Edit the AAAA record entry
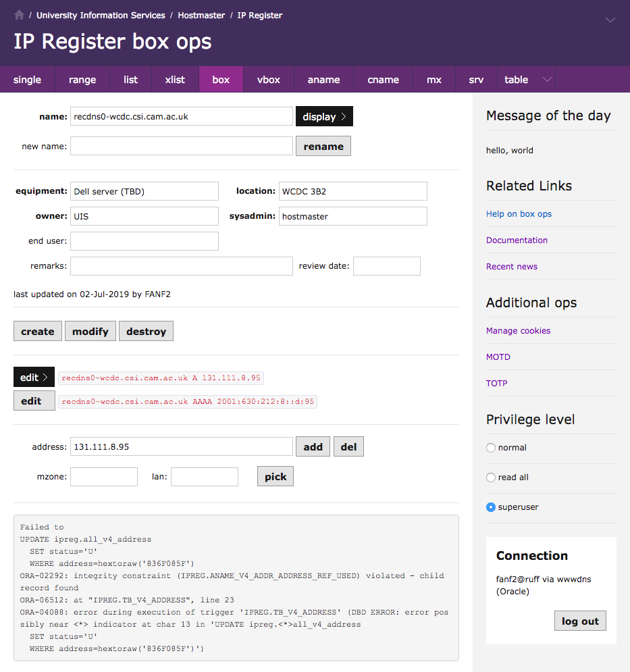The height and width of the screenshot is (672, 630). click(x=34, y=401)
